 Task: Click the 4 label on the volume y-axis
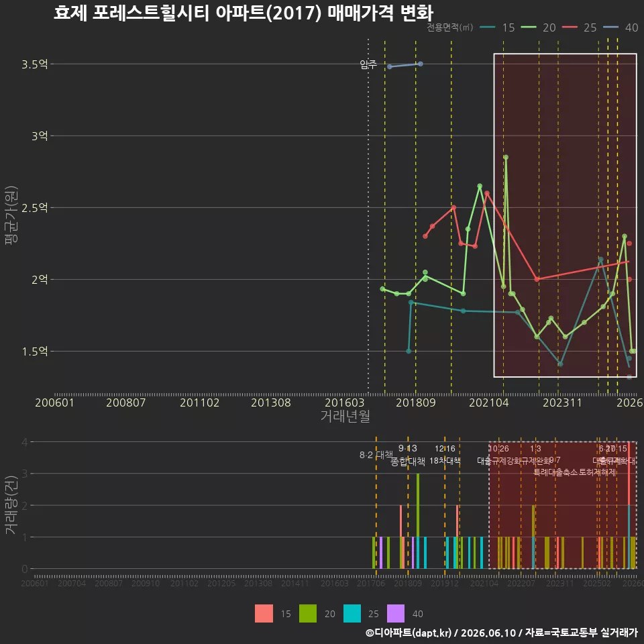(x=25, y=442)
